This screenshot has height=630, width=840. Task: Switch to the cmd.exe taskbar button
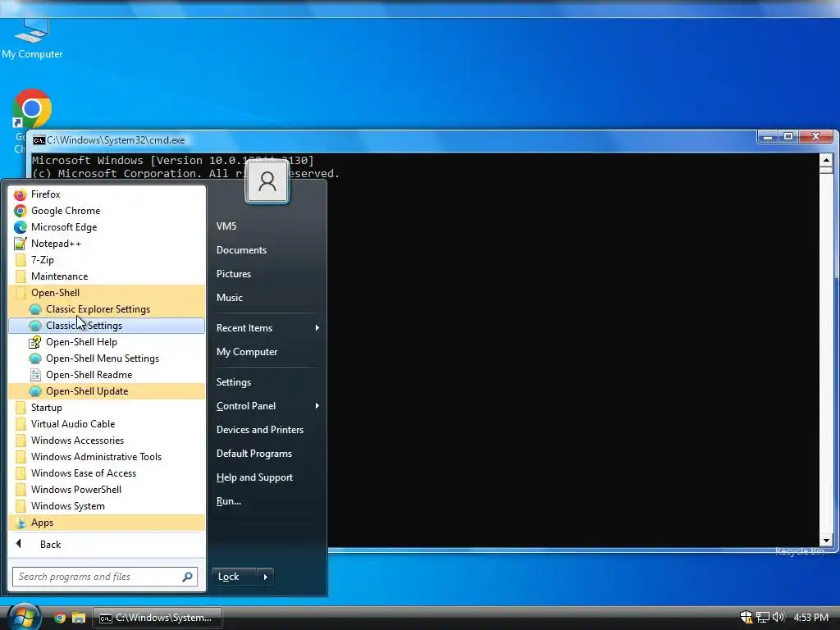pyautogui.click(x=157, y=618)
